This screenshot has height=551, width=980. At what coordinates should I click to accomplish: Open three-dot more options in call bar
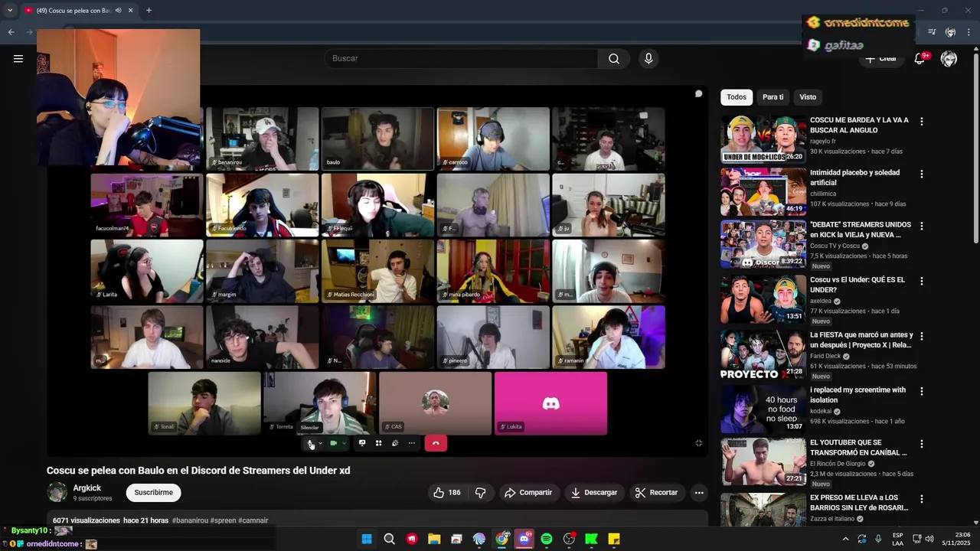pos(411,443)
